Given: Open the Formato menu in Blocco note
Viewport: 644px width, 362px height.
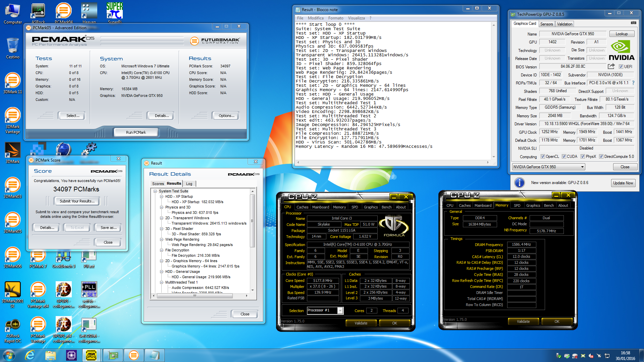Looking at the screenshot, I should point(335,18).
